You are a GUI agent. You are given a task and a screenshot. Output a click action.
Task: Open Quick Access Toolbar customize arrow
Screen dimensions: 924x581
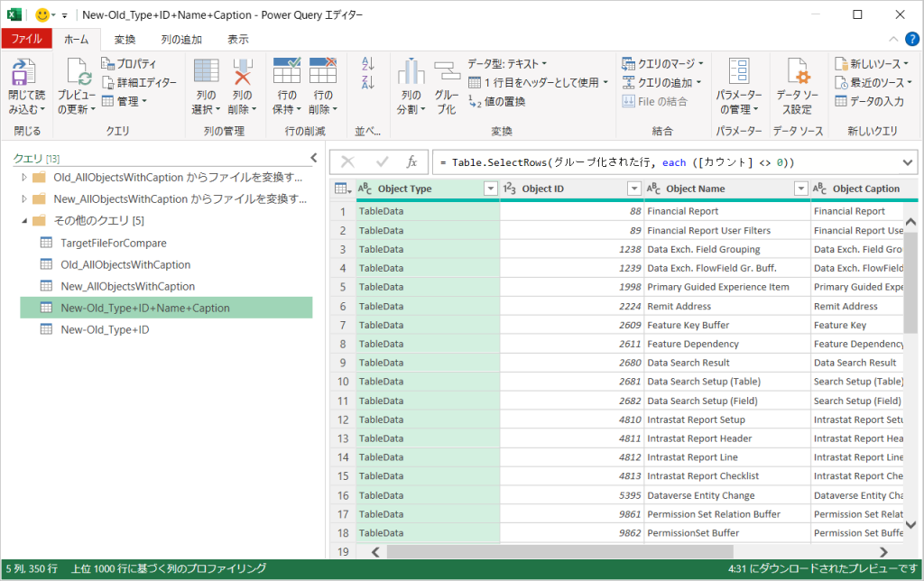(x=64, y=15)
